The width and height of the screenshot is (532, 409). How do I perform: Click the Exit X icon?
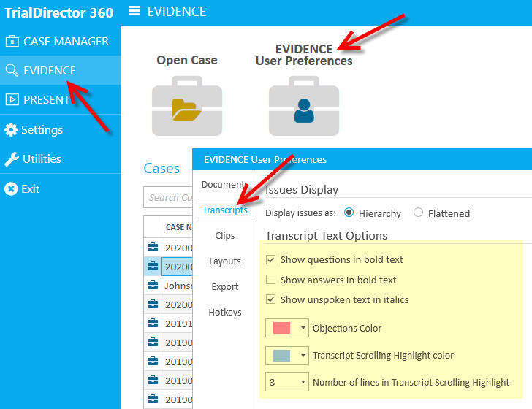11,189
